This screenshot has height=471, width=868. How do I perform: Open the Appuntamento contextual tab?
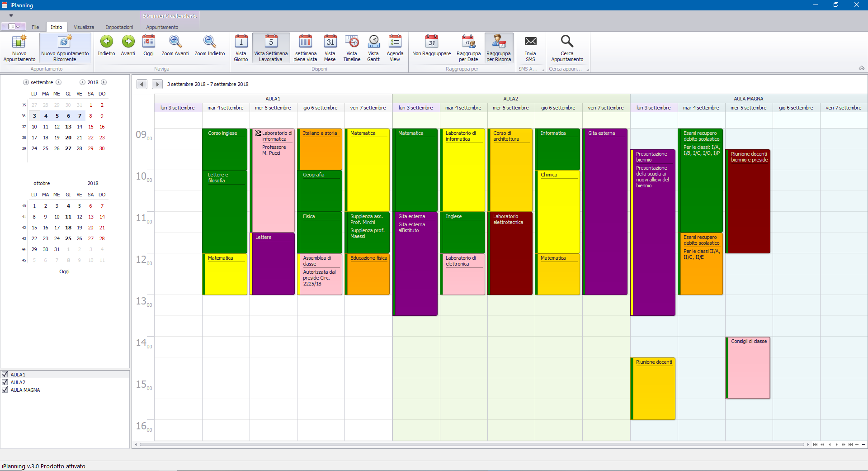coord(162,27)
